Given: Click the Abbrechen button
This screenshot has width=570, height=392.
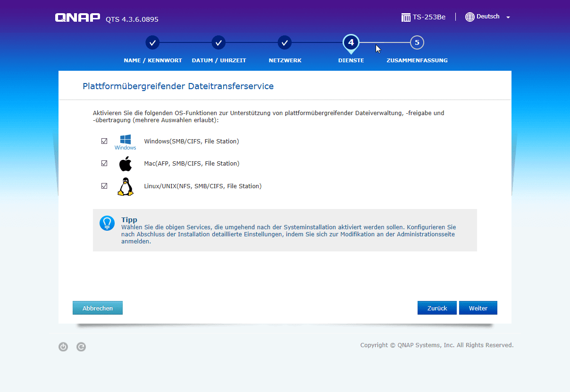Looking at the screenshot, I should click(98, 308).
